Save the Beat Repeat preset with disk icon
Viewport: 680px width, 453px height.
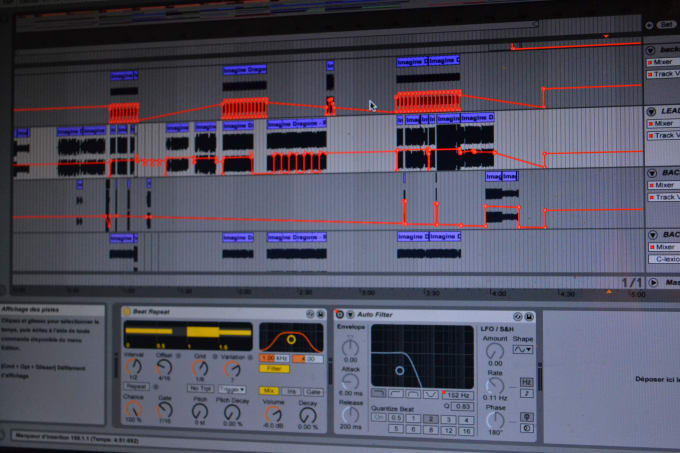tap(320, 314)
